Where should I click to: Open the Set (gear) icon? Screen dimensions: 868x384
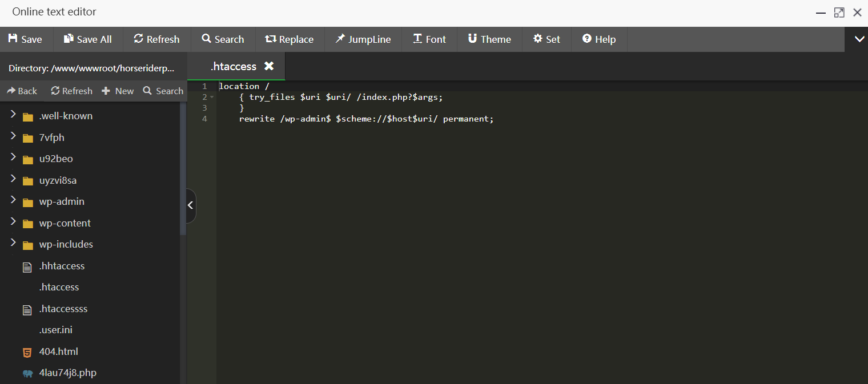click(537, 39)
